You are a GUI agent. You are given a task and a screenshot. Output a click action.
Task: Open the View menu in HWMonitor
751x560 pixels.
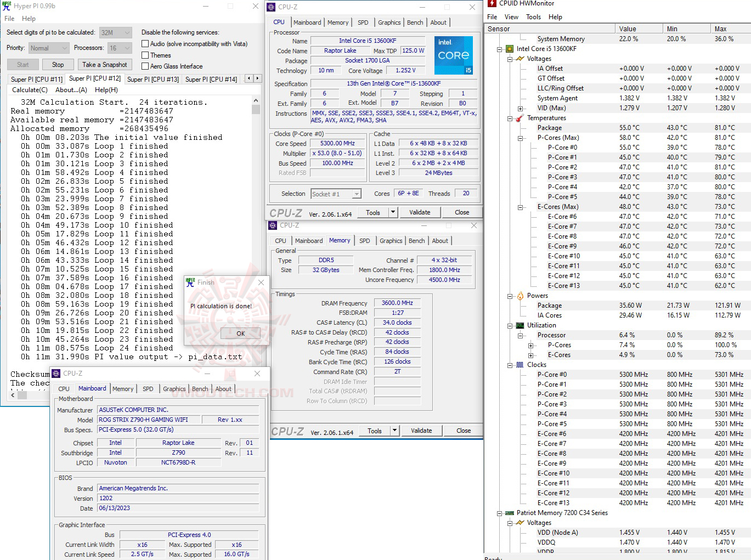[x=511, y=17]
